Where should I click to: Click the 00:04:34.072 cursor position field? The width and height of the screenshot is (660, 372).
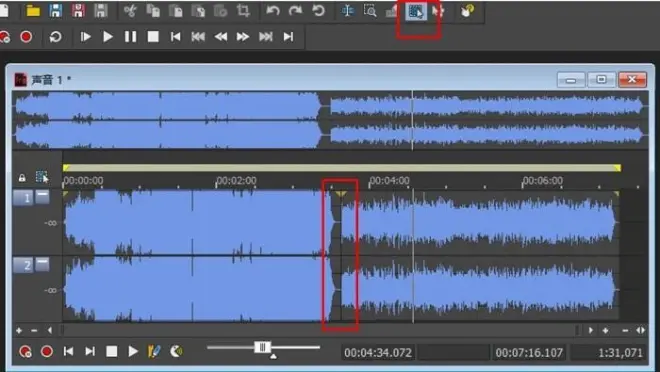pyautogui.click(x=378, y=352)
